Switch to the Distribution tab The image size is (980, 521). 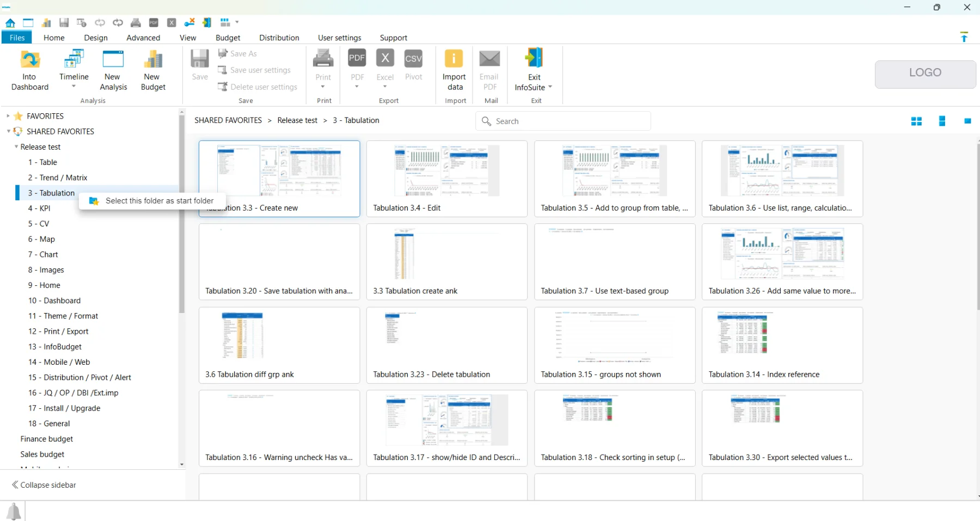point(279,38)
